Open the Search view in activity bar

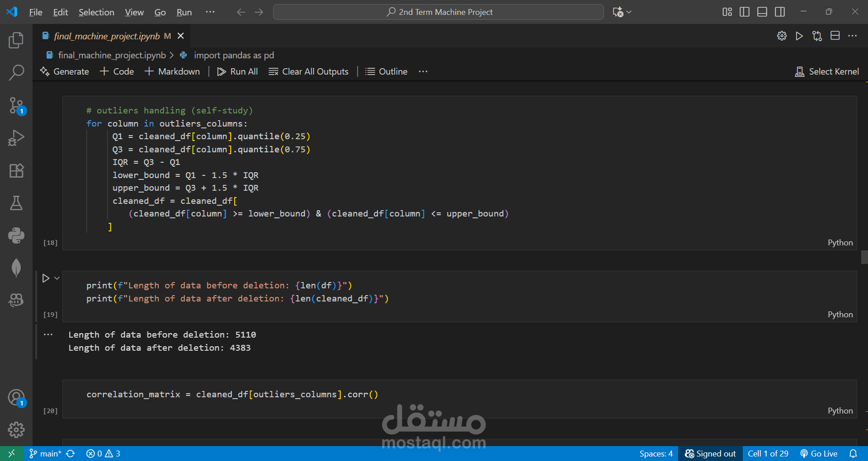16,72
